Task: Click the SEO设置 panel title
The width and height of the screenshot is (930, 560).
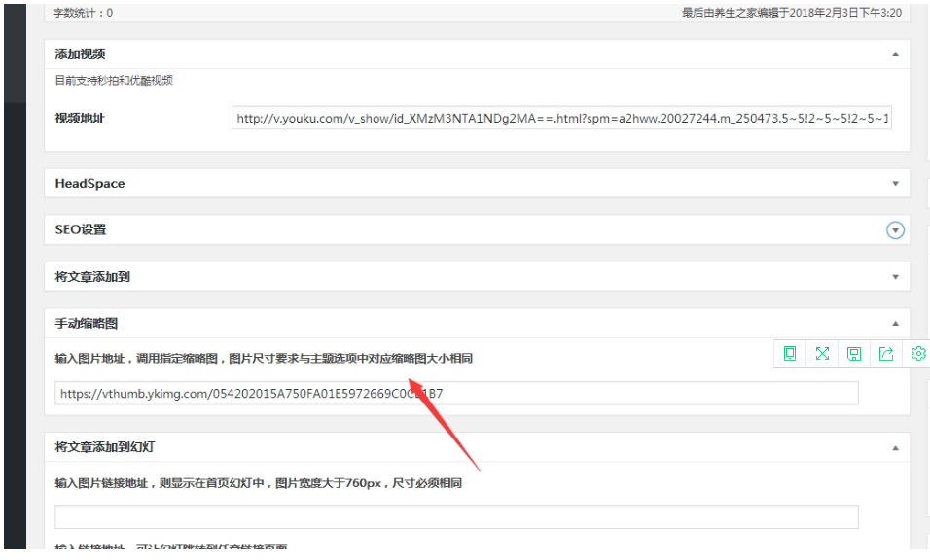Action: (81, 230)
